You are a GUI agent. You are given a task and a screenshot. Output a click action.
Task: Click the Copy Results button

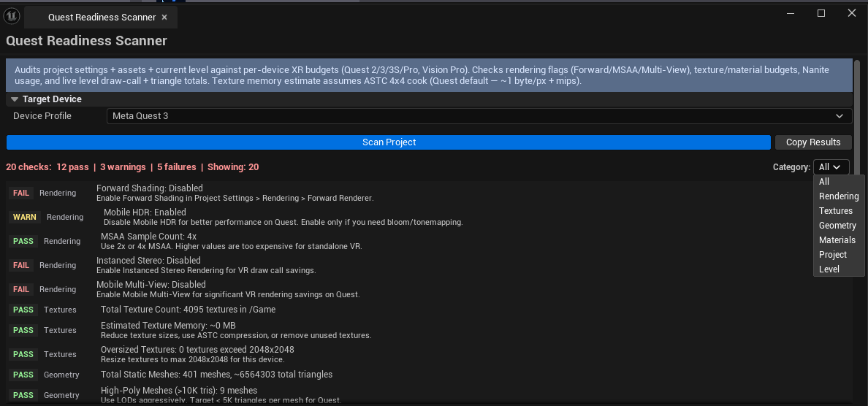coord(813,142)
